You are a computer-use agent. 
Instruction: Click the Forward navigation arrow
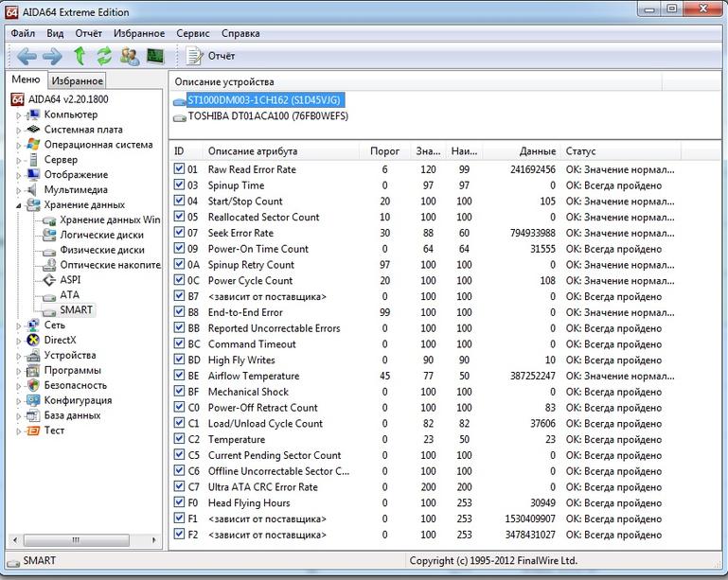tap(52, 56)
